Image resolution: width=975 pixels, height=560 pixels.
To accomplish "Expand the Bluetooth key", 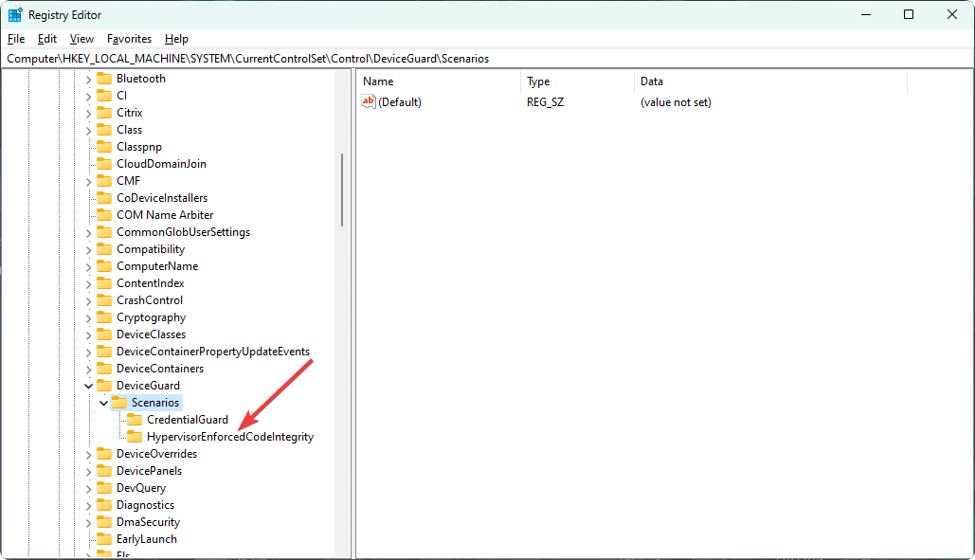I will click(x=88, y=80).
